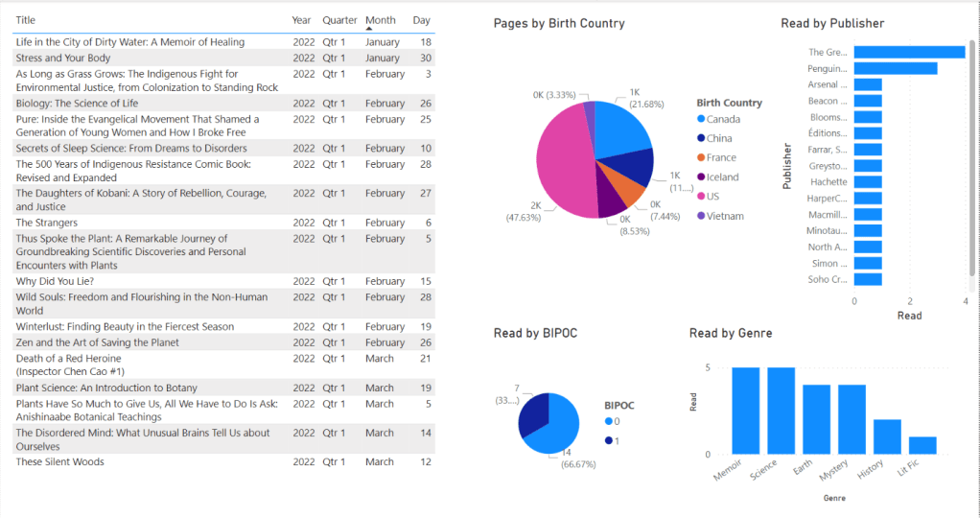The width and height of the screenshot is (980, 518).
Task: Sort table by Month column header
Action: [x=380, y=20]
